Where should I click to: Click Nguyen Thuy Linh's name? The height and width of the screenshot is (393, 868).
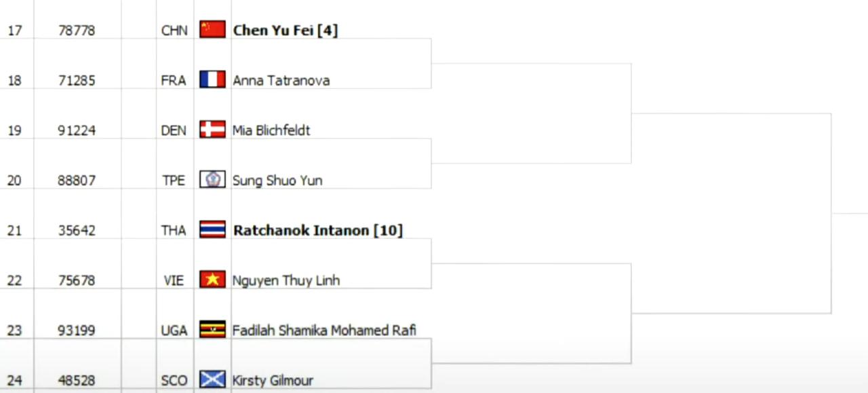(286, 280)
